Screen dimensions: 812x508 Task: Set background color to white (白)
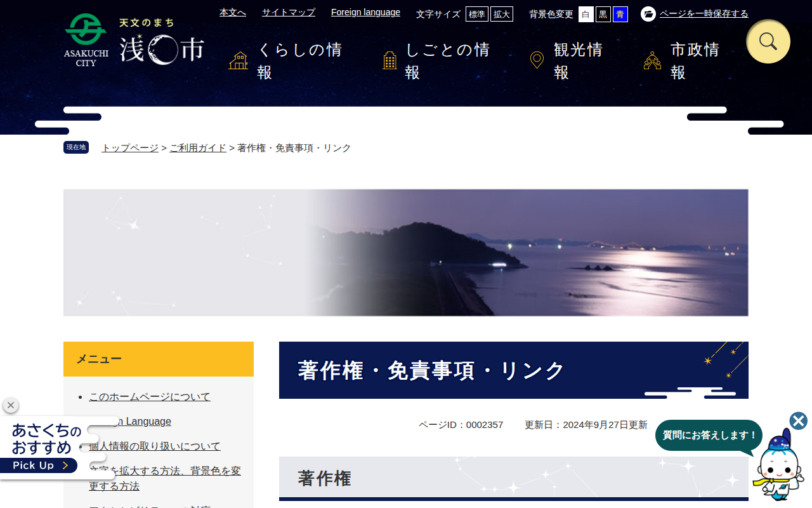click(x=586, y=14)
